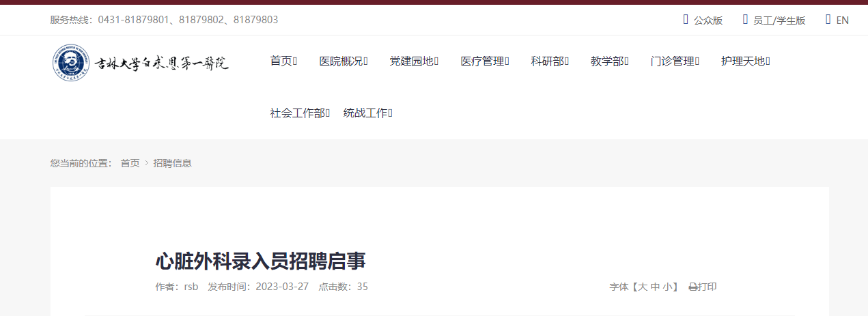
Task: Open the 门诊管理 menu item
Action: (x=675, y=61)
